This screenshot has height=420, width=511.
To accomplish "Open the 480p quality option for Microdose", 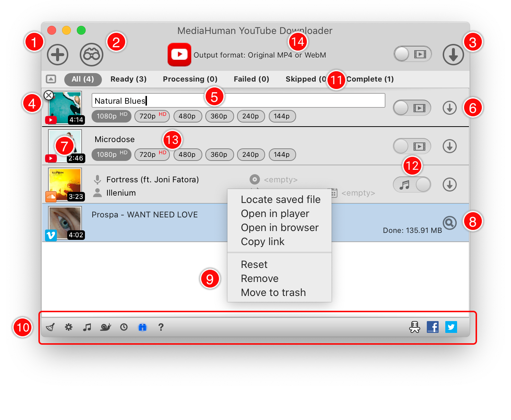I will click(x=188, y=155).
